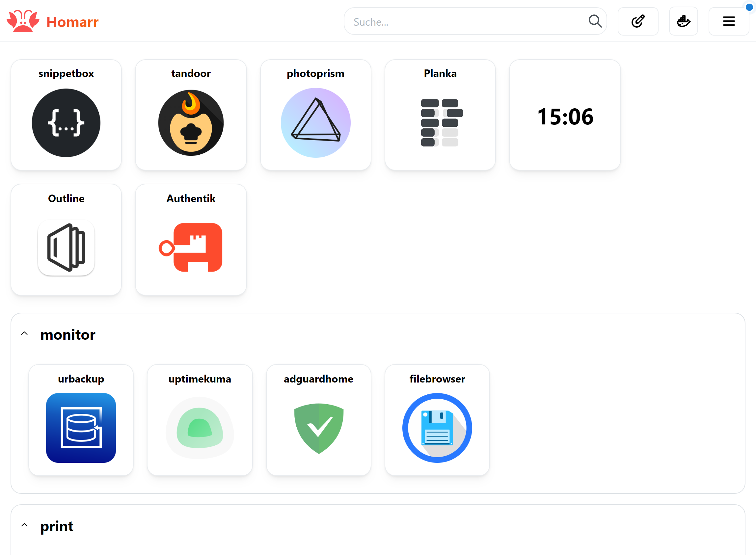Screen dimensions: 756x555
Task: Click the tandoor label
Action: 191,73
